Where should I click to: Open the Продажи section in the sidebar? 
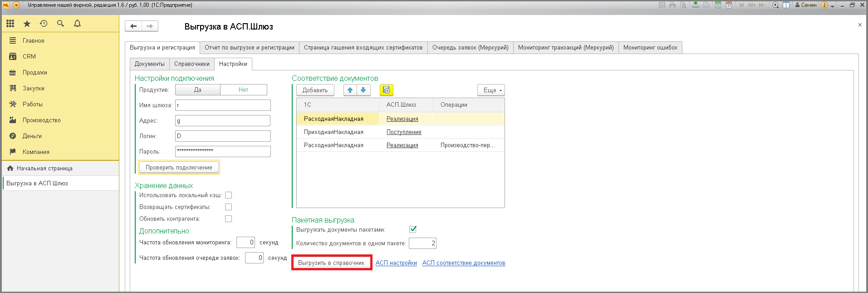pos(60,73)
